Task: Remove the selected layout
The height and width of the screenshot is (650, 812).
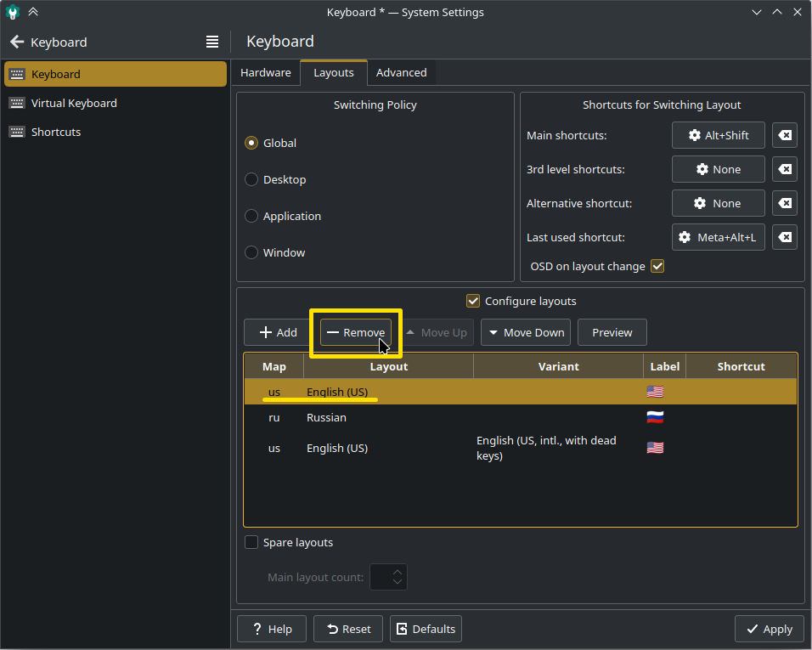Action: 356,332
